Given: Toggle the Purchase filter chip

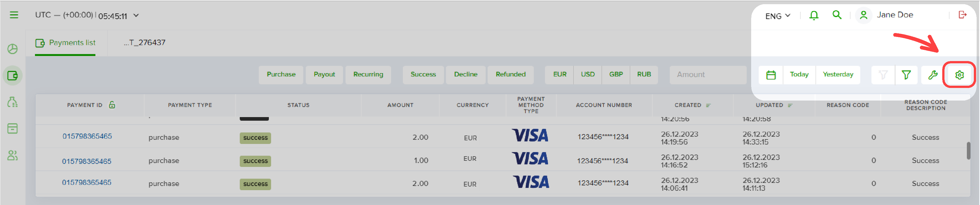Looking at the screenshot, I should point(281,75).
